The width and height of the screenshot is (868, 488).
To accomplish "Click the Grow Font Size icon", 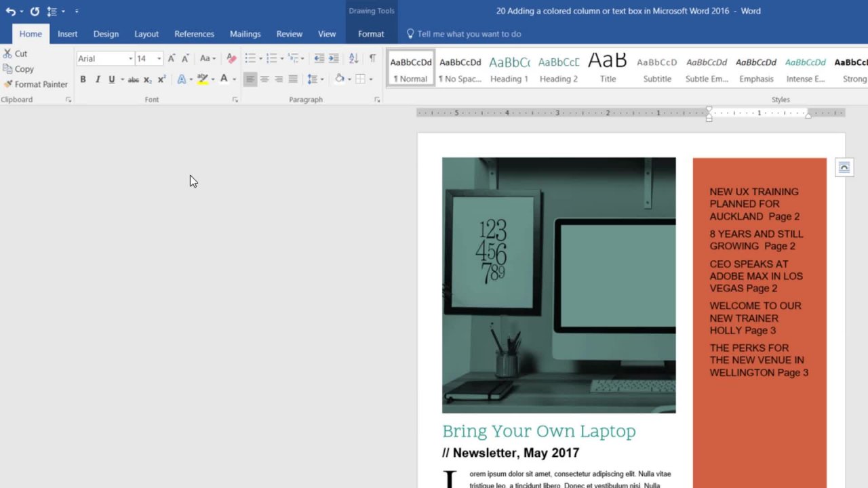I will pyautogui.click(x=172, y=58).
